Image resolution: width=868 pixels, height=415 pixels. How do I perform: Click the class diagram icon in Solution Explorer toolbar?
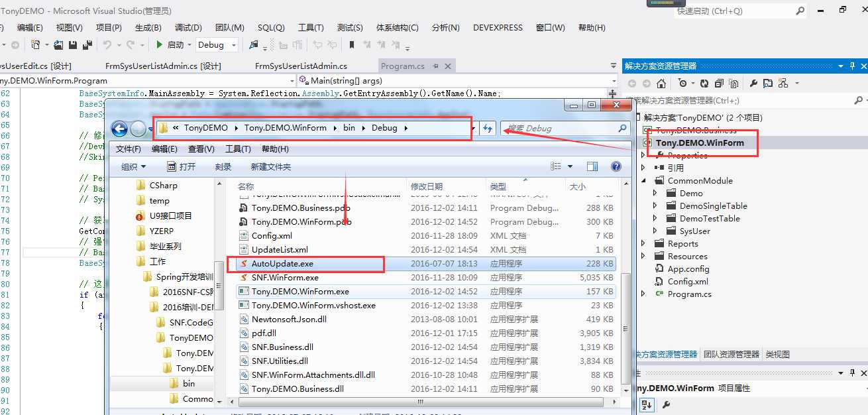coord(783,84)
